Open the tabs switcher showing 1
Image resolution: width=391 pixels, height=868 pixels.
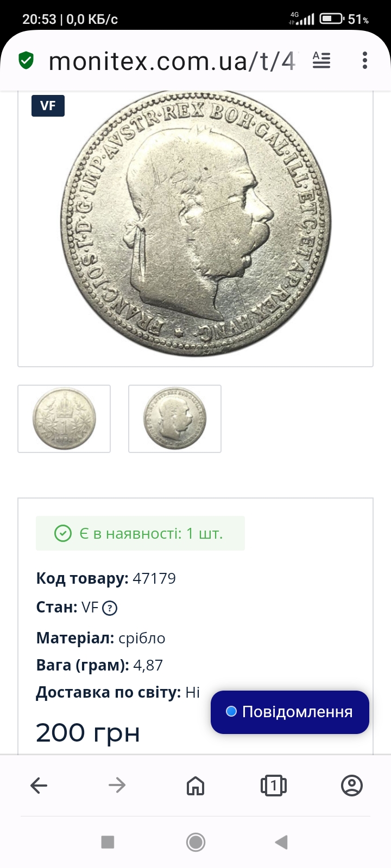[274, 785]
